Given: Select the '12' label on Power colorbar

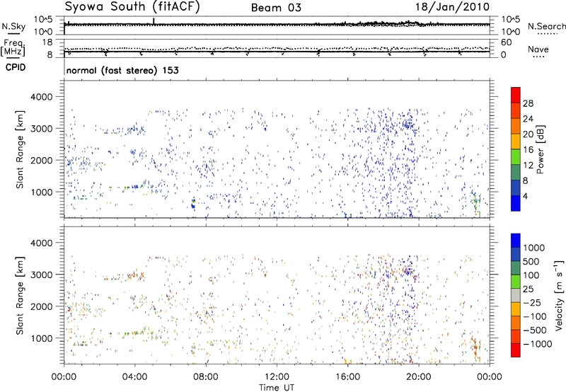Looking at the screenshot, I should (x=528, y=166).
